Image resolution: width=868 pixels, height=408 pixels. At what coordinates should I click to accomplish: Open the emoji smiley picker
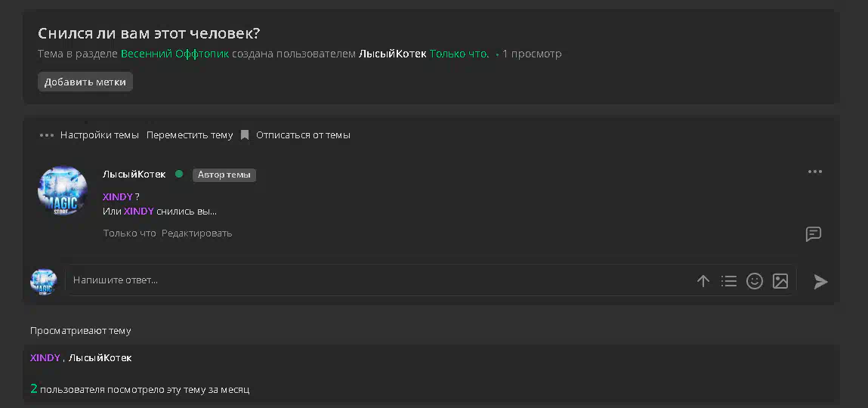coord(755,281)
